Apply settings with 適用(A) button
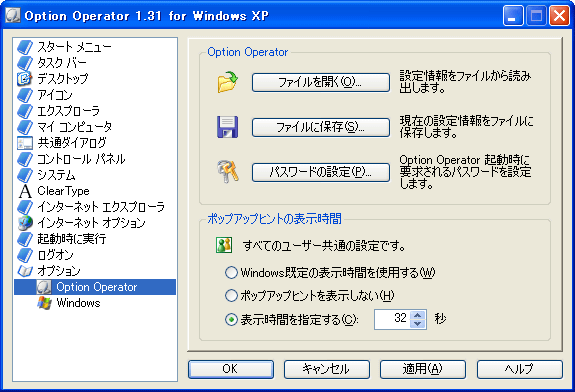The width and height of the screenshot is (575, 392). tap(422, 369)
